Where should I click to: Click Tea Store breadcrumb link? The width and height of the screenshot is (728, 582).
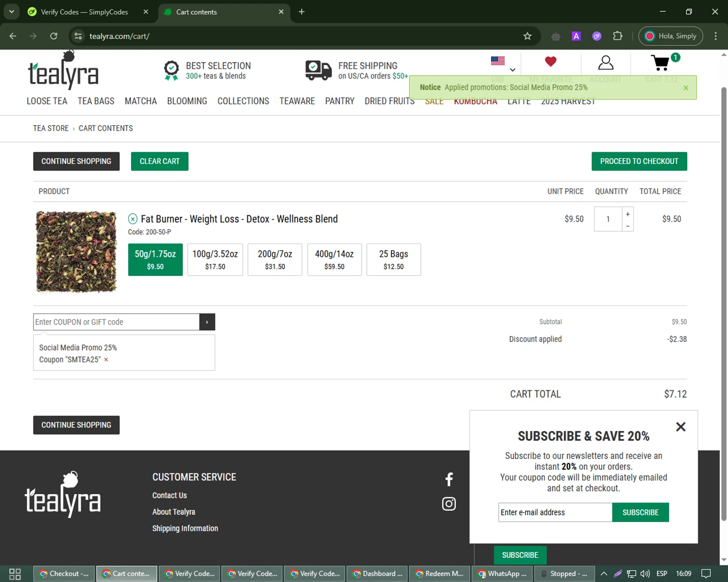coord(51,128)
